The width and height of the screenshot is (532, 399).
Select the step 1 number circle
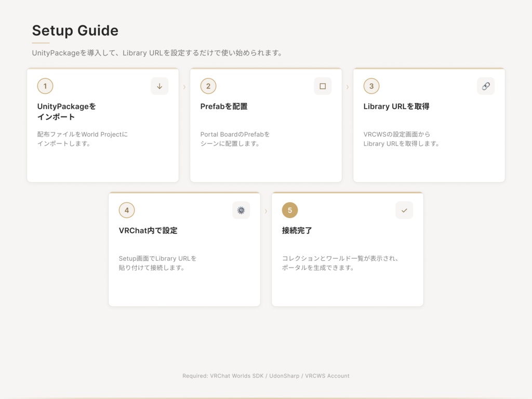tap(45, 86)
